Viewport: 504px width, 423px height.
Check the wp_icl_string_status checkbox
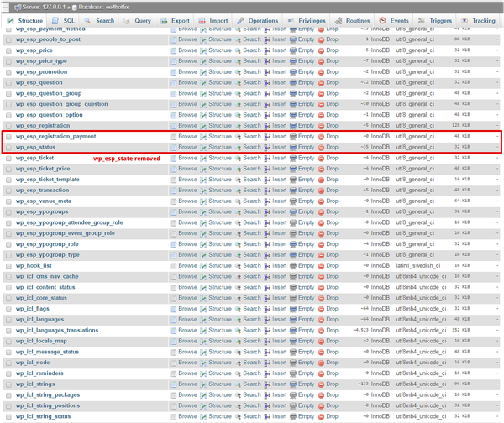(8, 416)
